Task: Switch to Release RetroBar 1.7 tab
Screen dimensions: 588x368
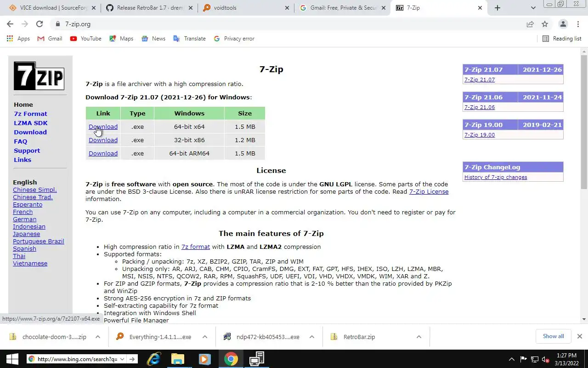Action: 149,8
